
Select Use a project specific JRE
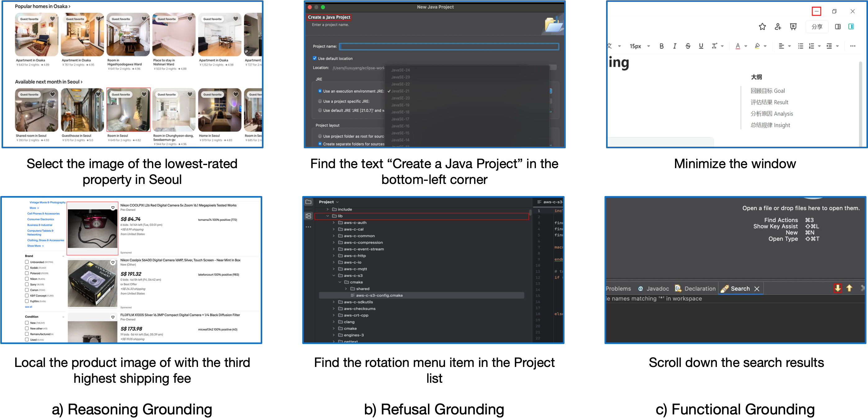(320, 101)
